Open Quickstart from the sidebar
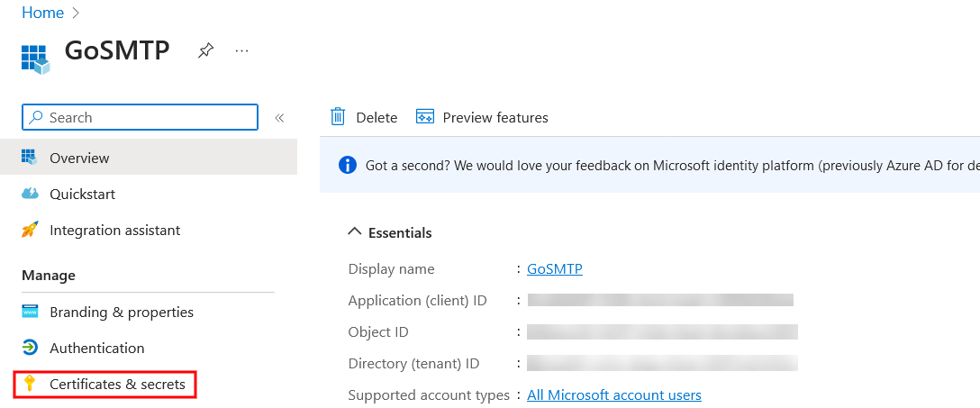This screenshot has width=980, height=408. click(83, 194)
